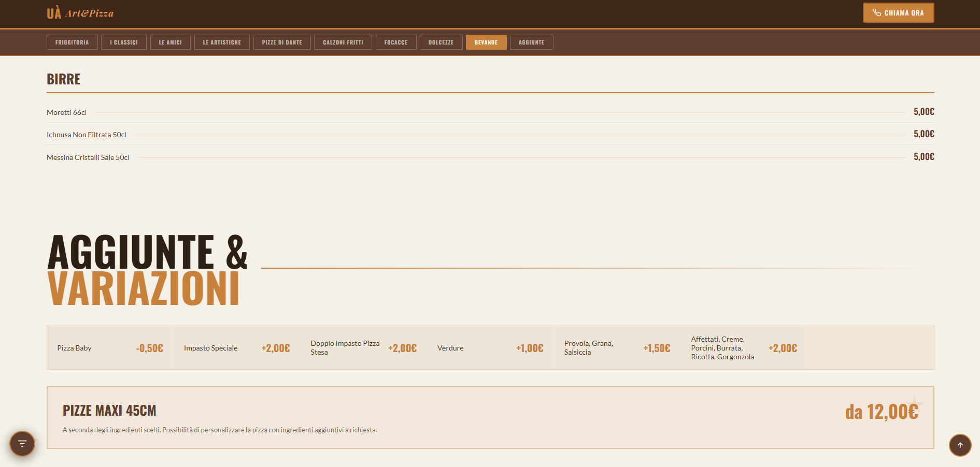
Task: Click the UÀ Art&Pizza logo
Action: (x=80, y=12)
